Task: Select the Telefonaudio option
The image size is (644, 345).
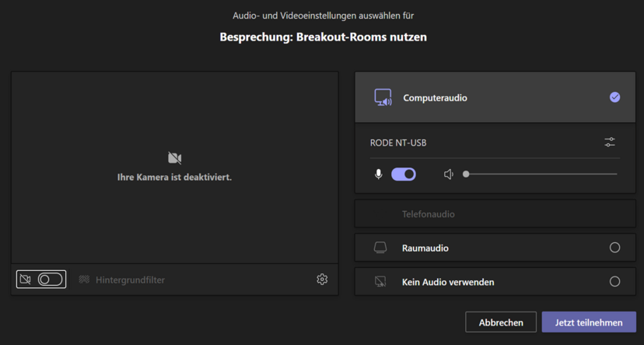Action: point(495,214)
